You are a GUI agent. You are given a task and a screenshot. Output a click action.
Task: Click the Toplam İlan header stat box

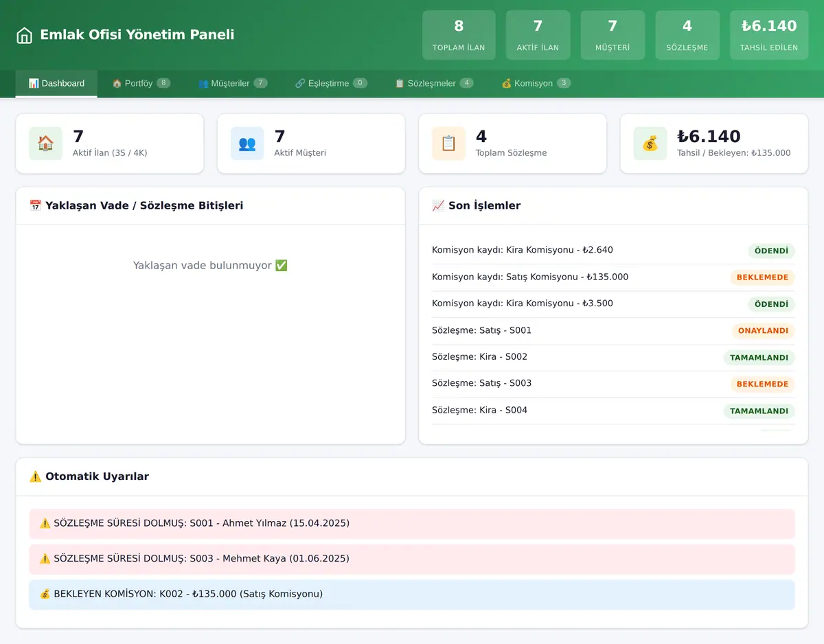459,35
